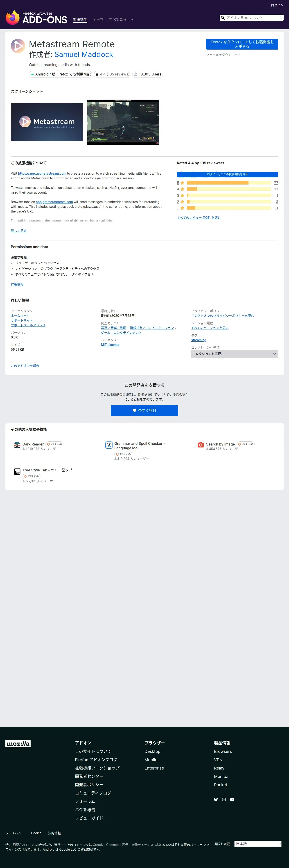Viewport: 289px width, 868px height.
Task: Open the サポートサイト link
Action: [x=22, y=320]
